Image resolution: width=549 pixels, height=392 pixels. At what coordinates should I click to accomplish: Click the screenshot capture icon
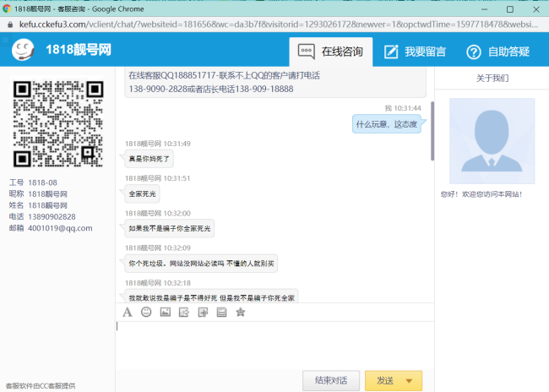coord(203,312)
